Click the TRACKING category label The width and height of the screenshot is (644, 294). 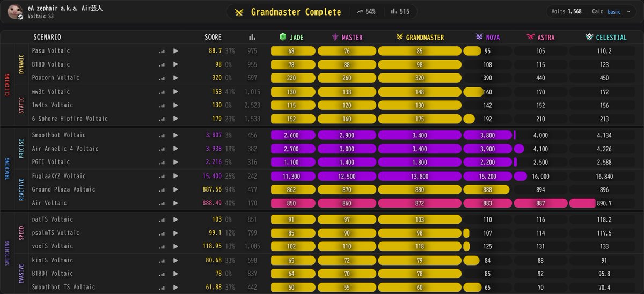8,169
